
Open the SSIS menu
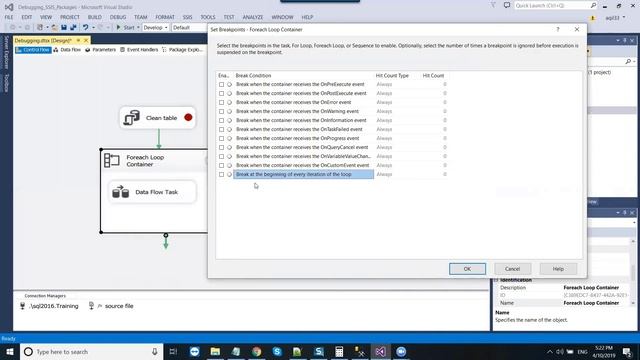187,17
